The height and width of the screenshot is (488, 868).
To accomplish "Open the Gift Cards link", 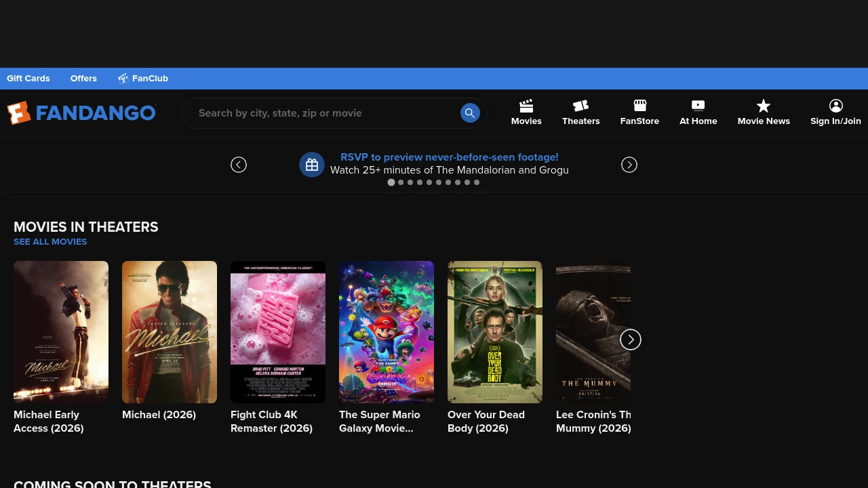I will pos(28,79).
